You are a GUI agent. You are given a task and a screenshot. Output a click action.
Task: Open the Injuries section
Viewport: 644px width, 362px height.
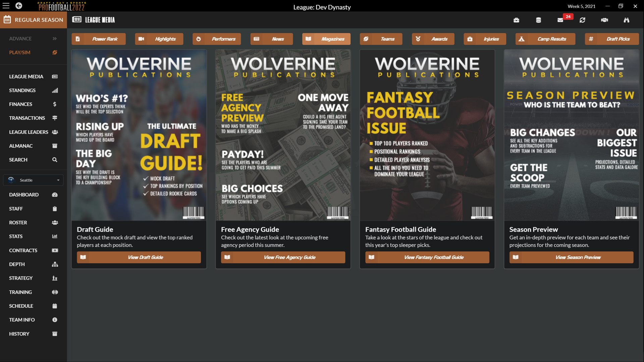click(485, 39)
